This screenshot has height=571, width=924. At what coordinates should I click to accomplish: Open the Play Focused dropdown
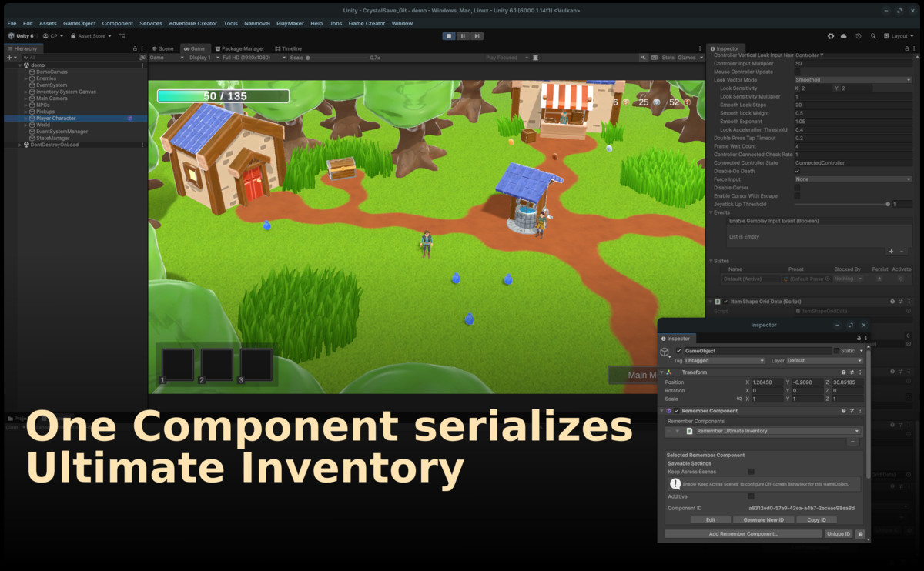(507, 58)
